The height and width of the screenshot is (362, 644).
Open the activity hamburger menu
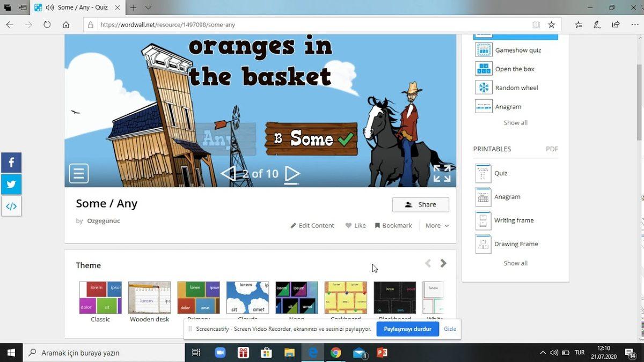[78, 173]
